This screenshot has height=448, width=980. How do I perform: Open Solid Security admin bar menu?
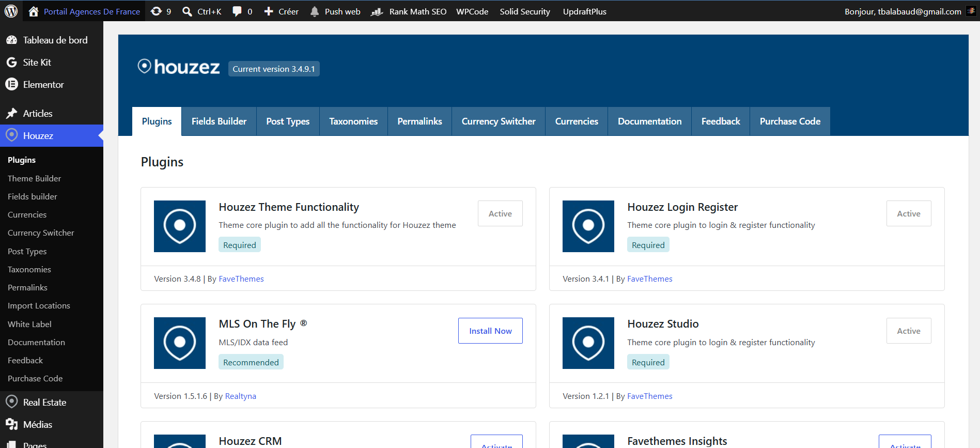[x=525, y=11]
